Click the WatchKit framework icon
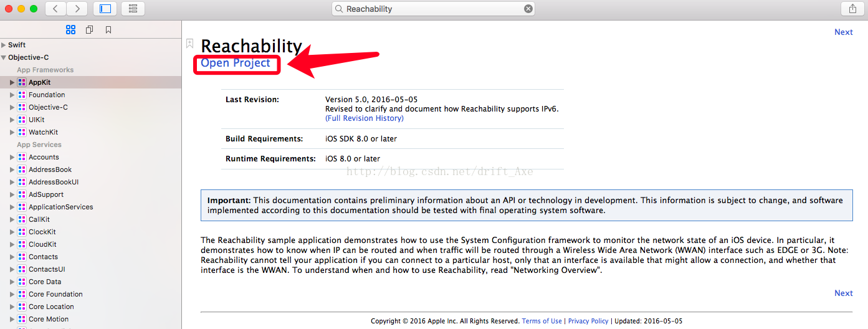 [22, 132]
